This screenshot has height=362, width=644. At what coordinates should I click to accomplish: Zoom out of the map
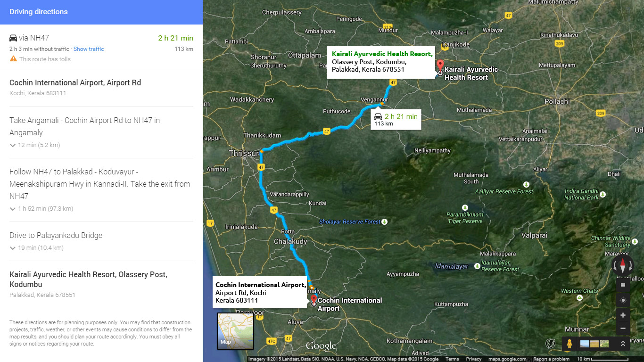click(x=623, y=328)
